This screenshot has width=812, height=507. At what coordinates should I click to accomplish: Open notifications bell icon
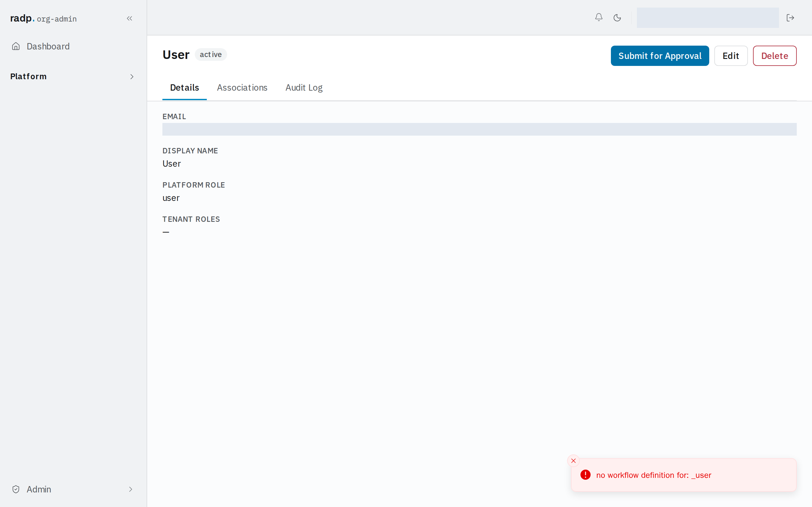pos(599,17)
